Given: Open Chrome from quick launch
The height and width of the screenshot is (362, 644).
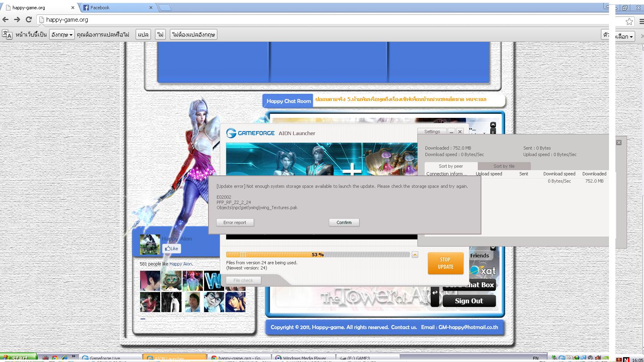Looking at the screenshot, I should (x=54, y=358).
